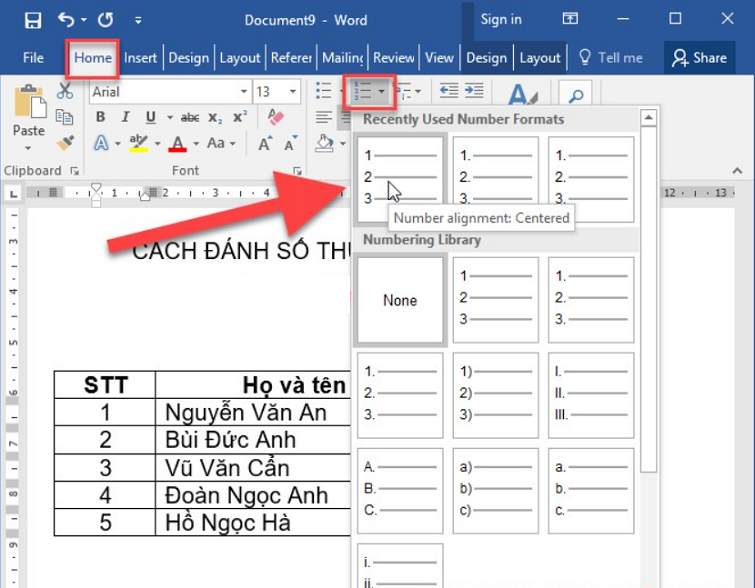Select the Cut scissors icon
The image size is (755, 588).
(66, 91)
